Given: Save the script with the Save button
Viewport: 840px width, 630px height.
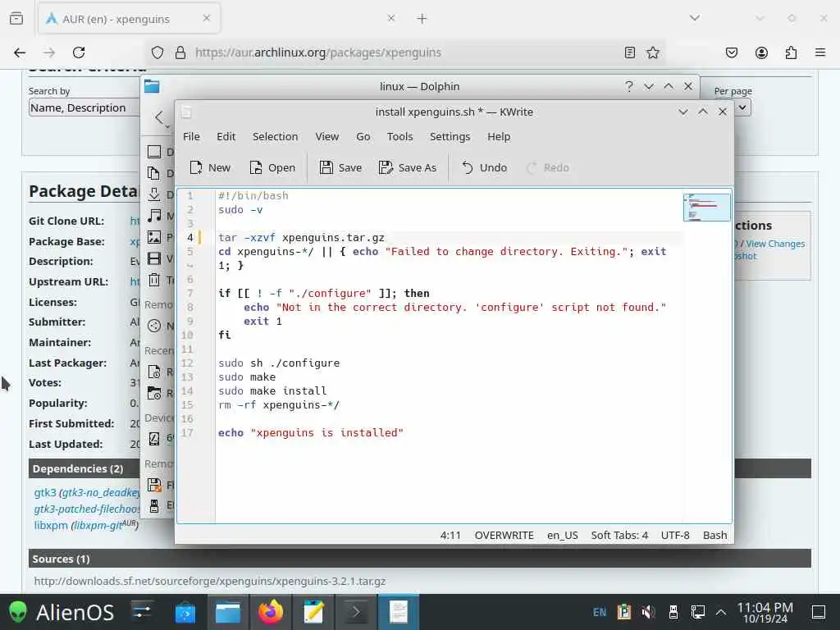Looking at the screenshot, I should [340, 167].
